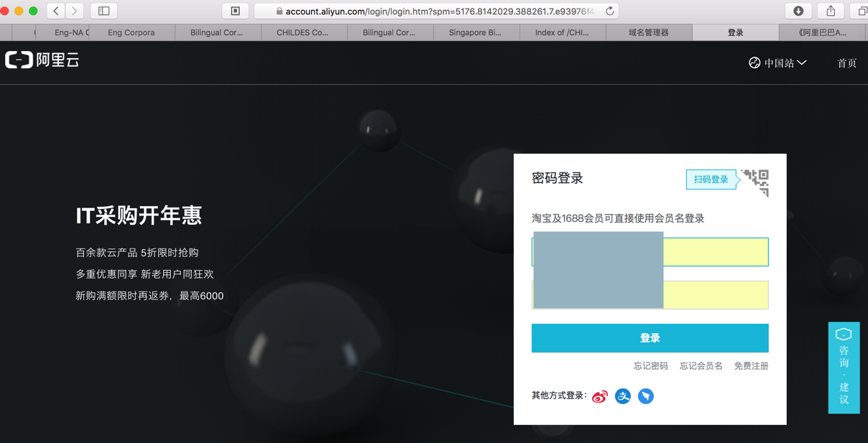The width and height of the screenshot is (868, 443).
Task: Open the 免费注册 link
Action: click(751, 366)
